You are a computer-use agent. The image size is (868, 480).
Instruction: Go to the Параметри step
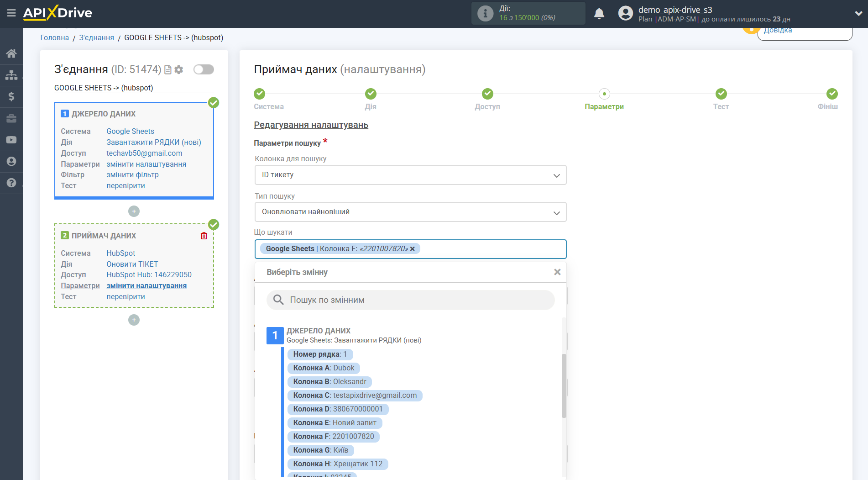(x=604, y=94)
